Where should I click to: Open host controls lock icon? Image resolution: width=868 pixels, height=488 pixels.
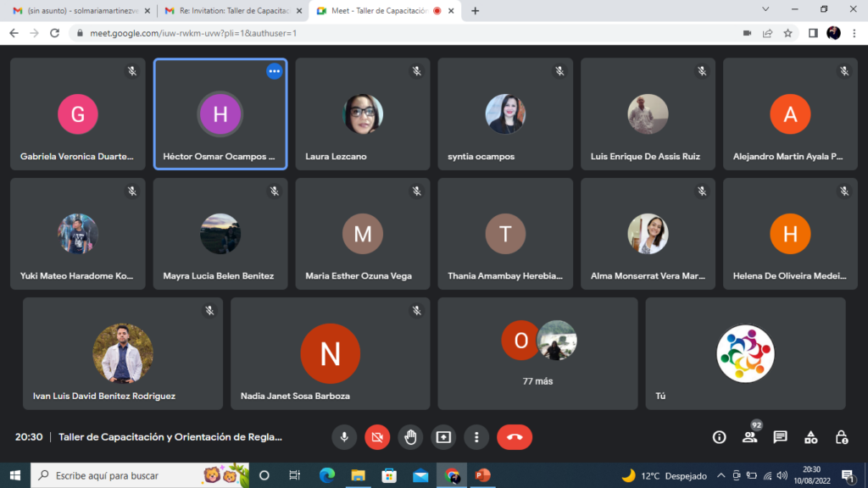(841, 437)
